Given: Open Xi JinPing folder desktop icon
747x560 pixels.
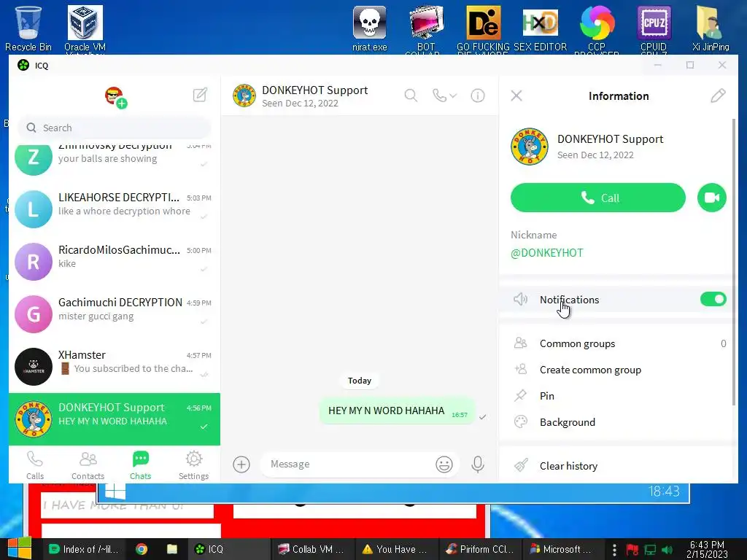Looking at the screenshot, I should [x=711, y=28].
